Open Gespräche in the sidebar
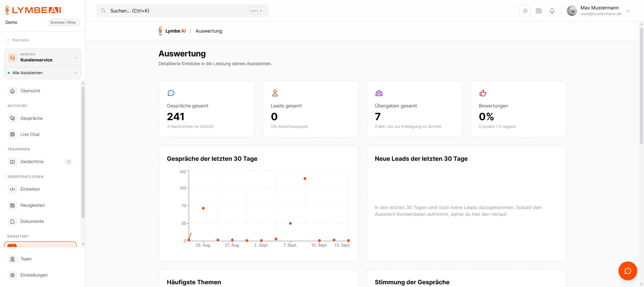The height and width of the screenshot is (287, 644). click(x=40, y=118)
